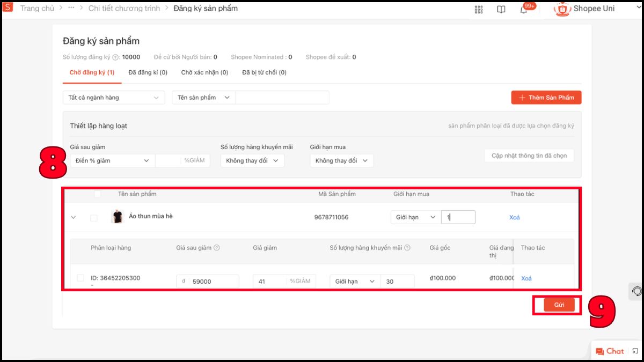The image size is (644, 362).
Task: Click the Thêm Sản Phẩm button
Action: (x=546, y=98)
